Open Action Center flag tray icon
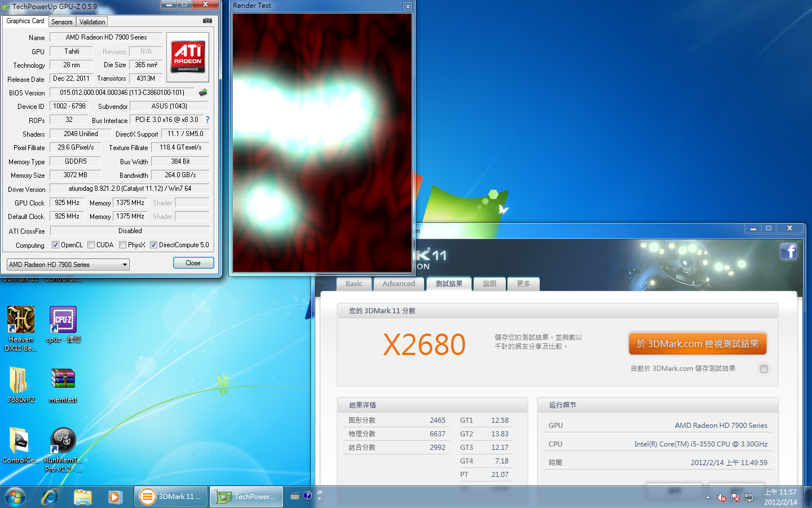 (735, 497)
